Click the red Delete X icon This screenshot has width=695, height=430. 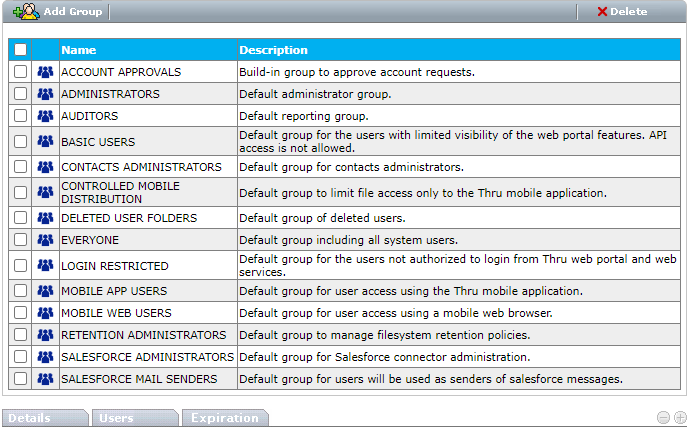(602, 12)
